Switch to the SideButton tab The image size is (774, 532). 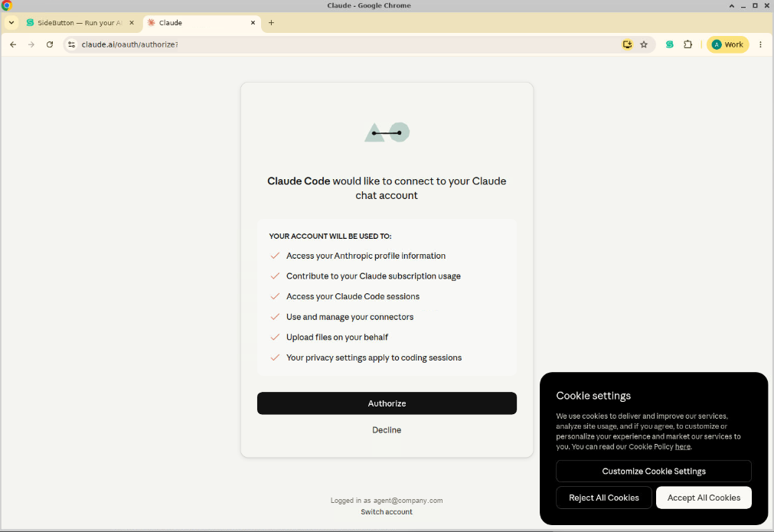(x=79, y=23)
